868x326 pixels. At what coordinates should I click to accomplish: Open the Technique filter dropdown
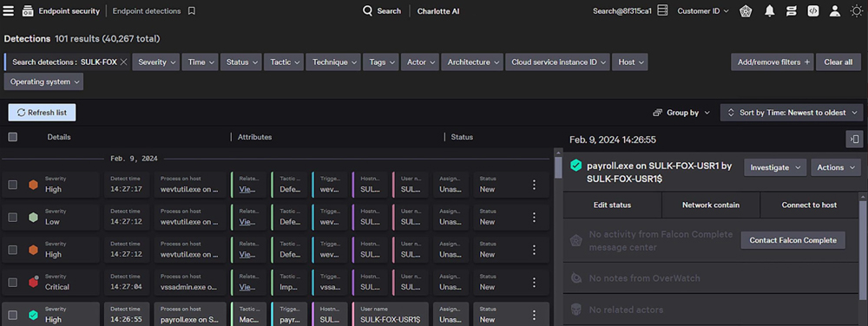[x=333, y=62]
